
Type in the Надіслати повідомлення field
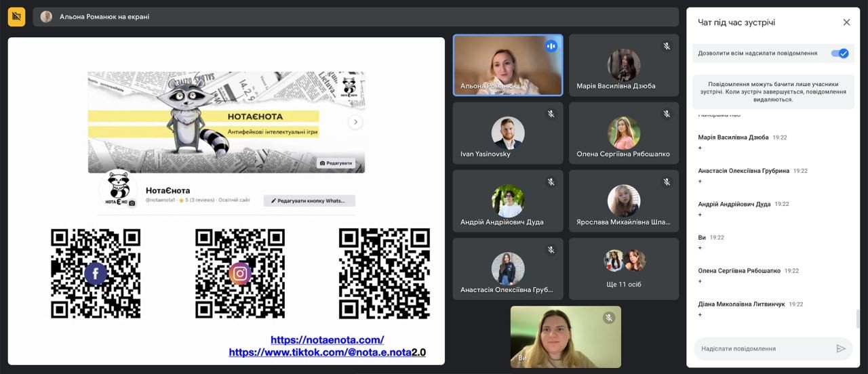tap(763, 349)
